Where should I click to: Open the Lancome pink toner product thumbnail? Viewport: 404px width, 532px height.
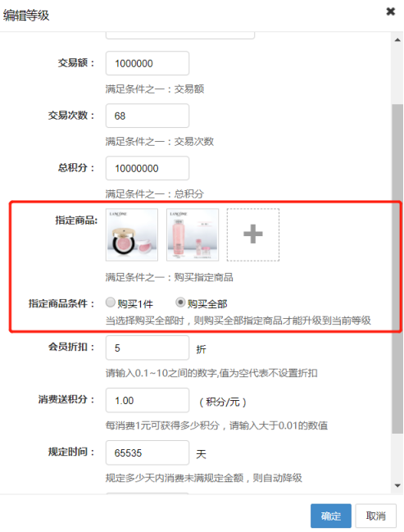coord(193,234)
